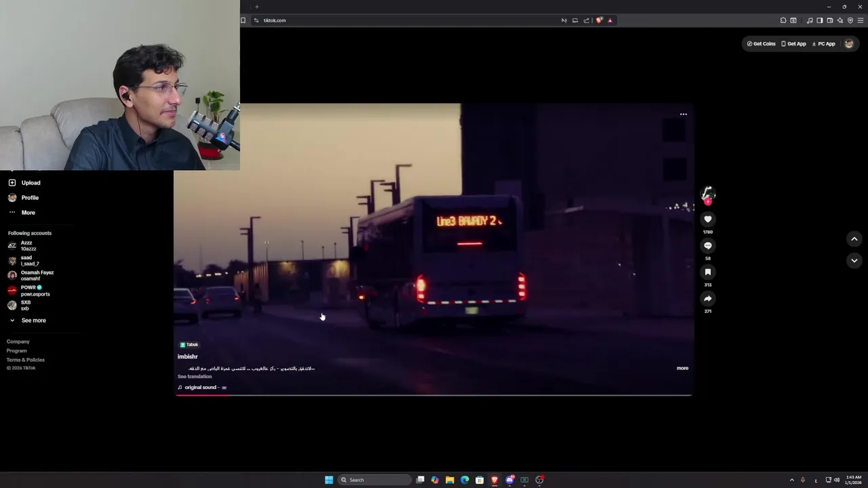Image resolution: width=868 pixels, height=488 pixels.
Task: Bookmark the video with the favorites icon
Action: [x=707, y=272]
